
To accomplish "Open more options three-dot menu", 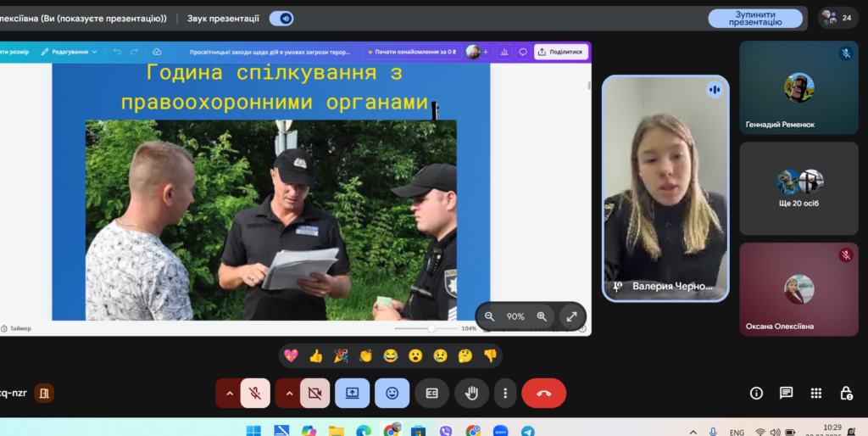I will (x=505, y=393).
